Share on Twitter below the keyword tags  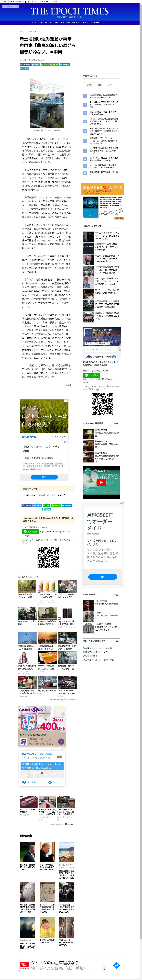pyautogui.click(x=38, y=506)
